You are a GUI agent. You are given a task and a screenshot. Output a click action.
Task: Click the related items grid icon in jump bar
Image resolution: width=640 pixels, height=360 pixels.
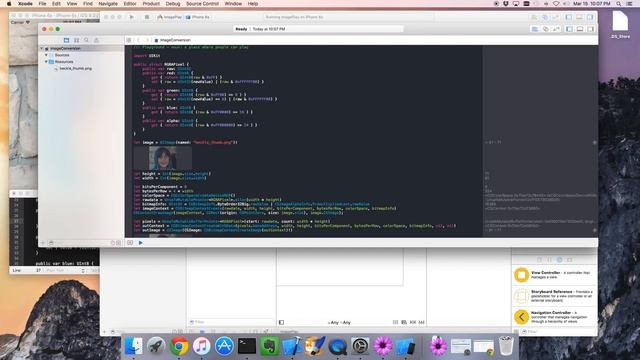129,40
